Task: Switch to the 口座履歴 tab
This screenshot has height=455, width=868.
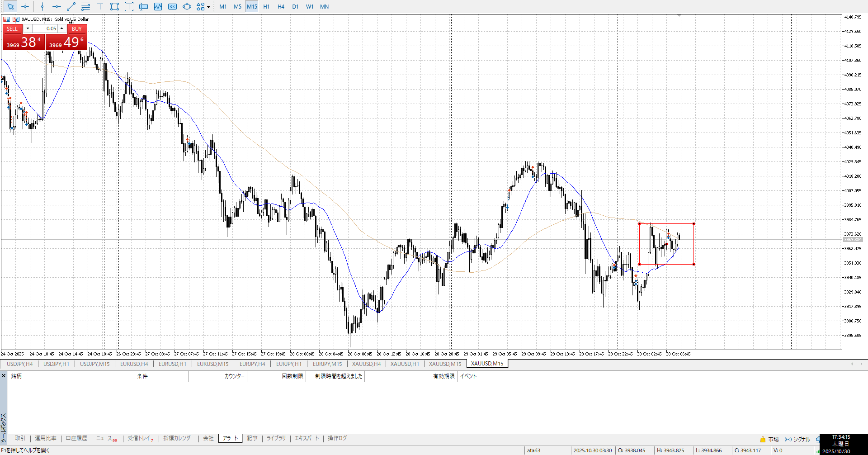Action: (x=76, y=438)
